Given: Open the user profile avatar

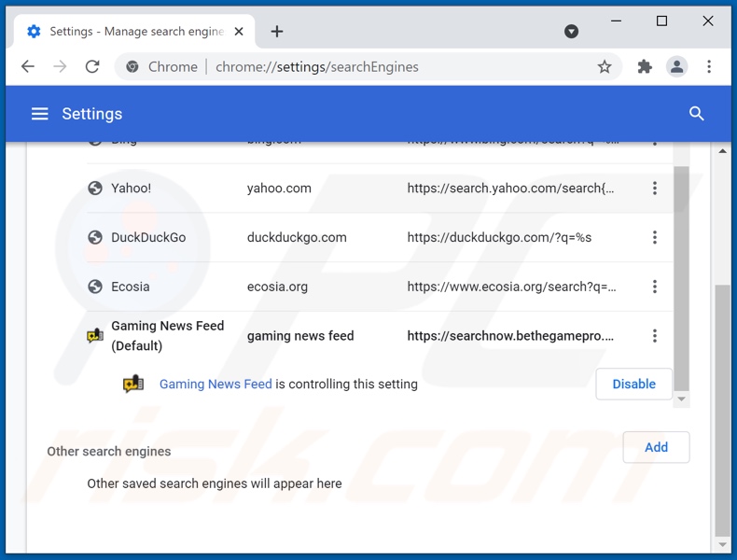Looking at the screenshot, I should (x=677, y=67).
